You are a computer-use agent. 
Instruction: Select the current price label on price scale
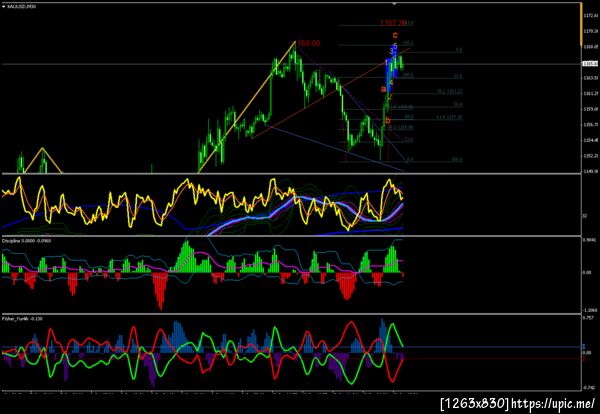[590, 64]
